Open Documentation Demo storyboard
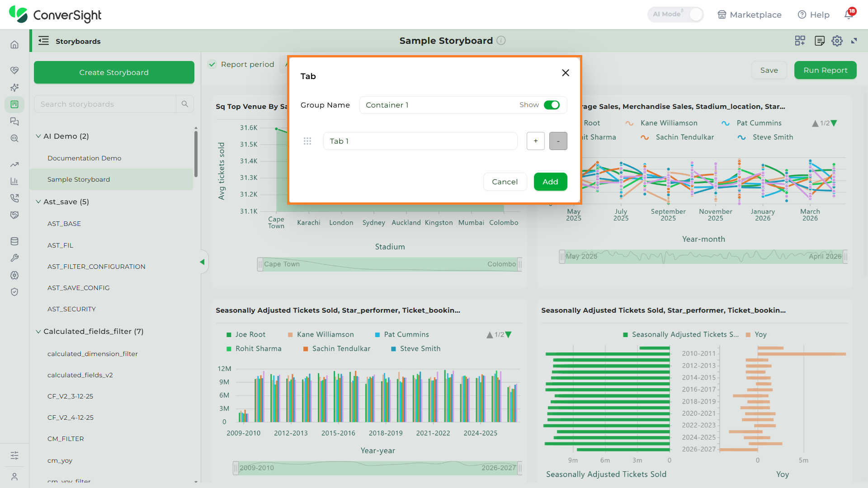Screen dimensions: 868x488 tap(84, 158)
